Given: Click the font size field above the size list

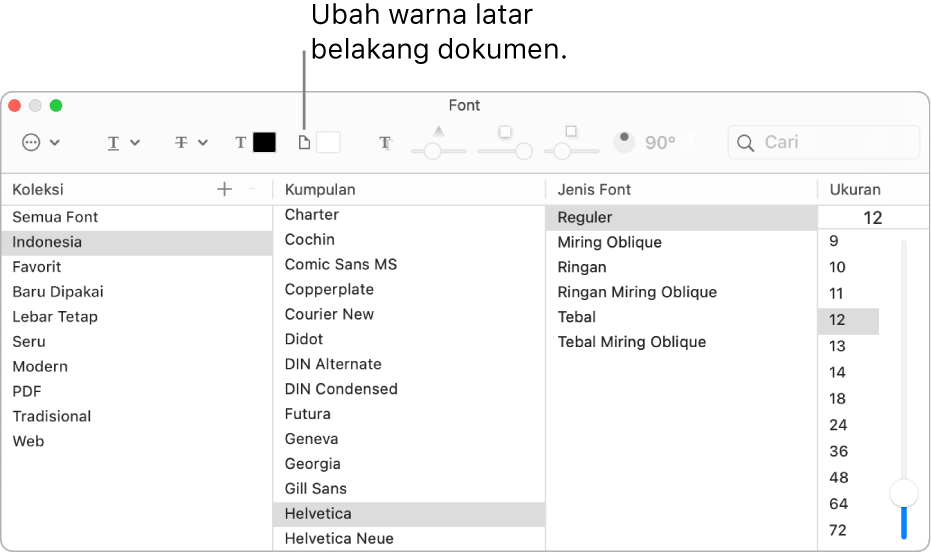Looking at the screenshot, I should click(873, 218).
